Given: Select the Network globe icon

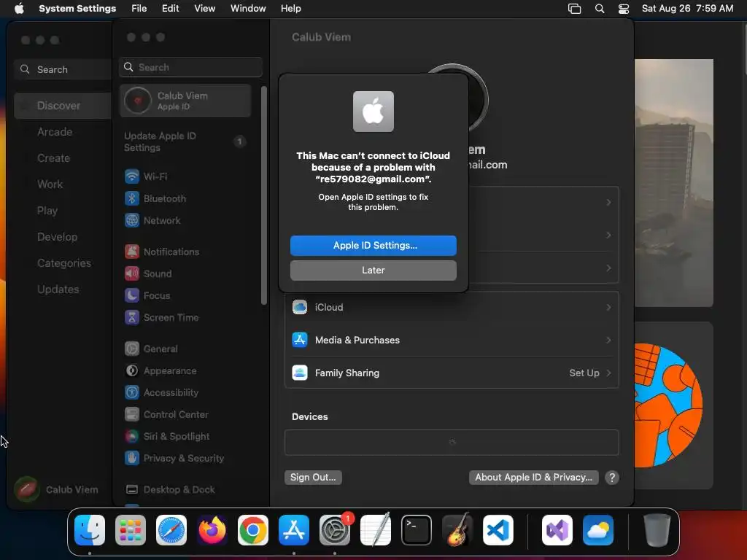Looking at the screenshot, I should click(x=132, y=220).
